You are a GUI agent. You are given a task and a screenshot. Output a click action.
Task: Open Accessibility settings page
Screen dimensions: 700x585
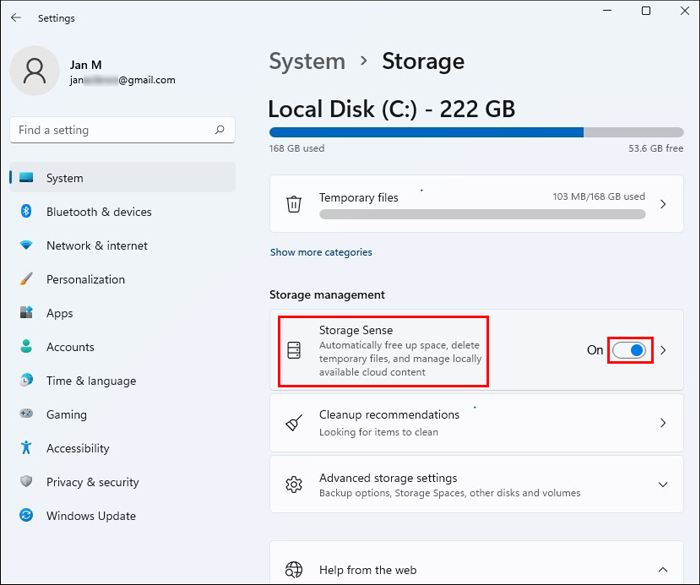point(122,448)
